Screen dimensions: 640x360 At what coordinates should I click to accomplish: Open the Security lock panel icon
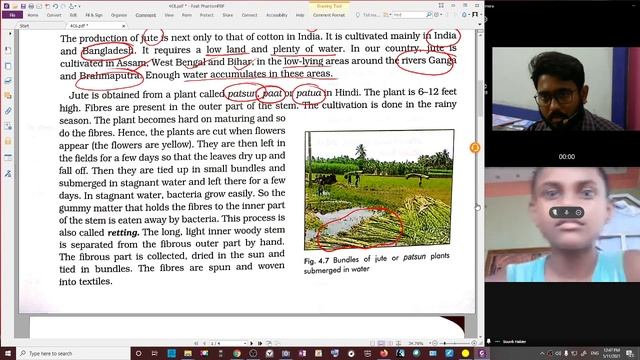point(8,141)
